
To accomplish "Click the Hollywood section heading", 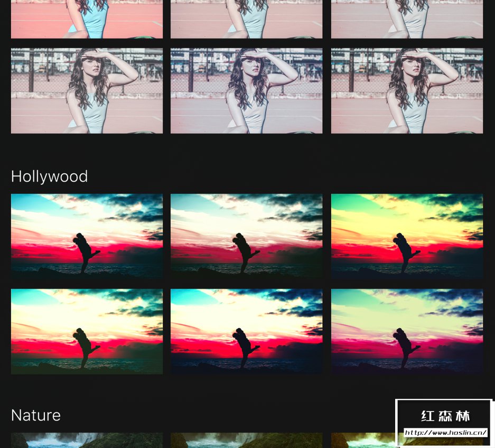I will click(x=49, y=176).
